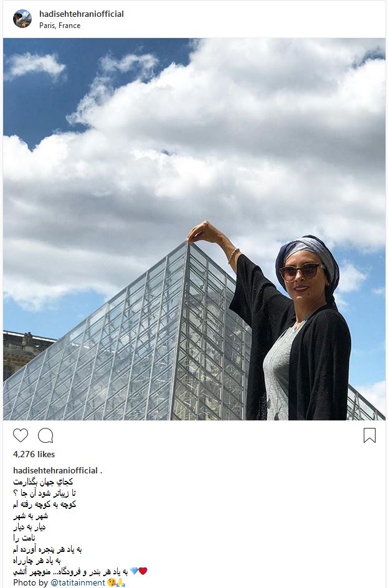Screen dimensions: 388x588
Task: Click the red heart emoji in the caption
Action: (x=143, y=571)
